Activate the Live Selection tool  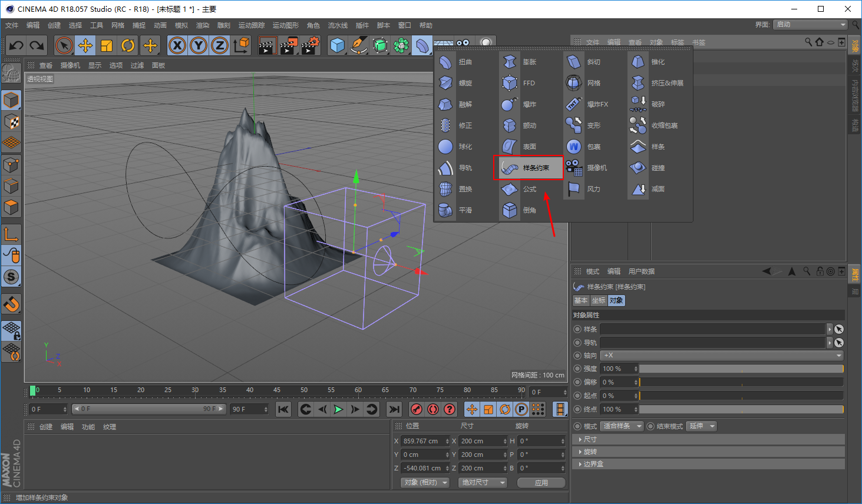coord(64,45)
